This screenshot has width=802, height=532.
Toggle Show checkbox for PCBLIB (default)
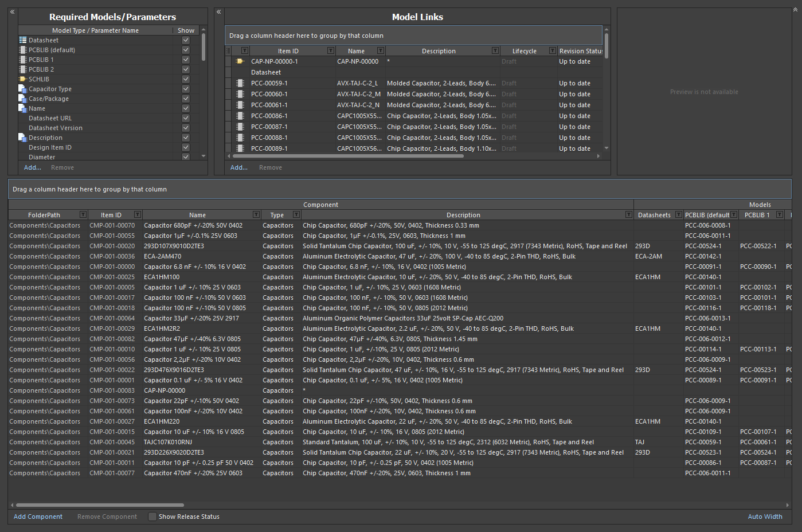pos(186,50)
